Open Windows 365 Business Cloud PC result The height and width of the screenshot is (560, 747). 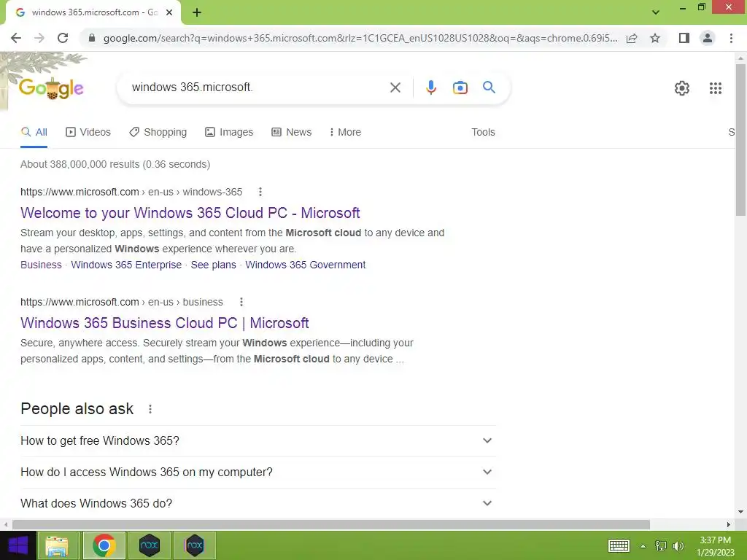(165, 323)
